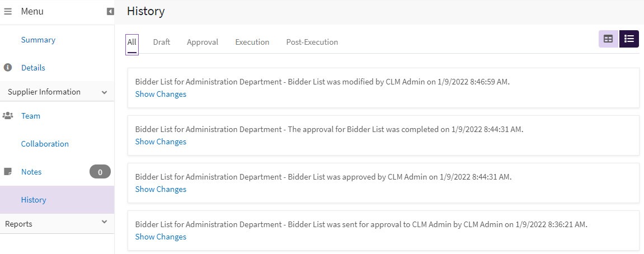Click the Details info icon
Screen dimensions: 644x254
pyautogui.click(x=8, y=68)
